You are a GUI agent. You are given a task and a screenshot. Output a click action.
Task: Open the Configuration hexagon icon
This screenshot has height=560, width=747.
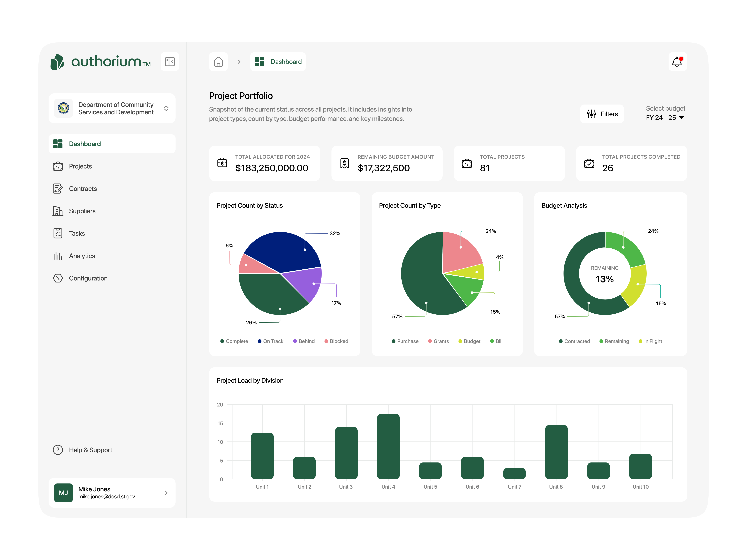pos(58,278)
